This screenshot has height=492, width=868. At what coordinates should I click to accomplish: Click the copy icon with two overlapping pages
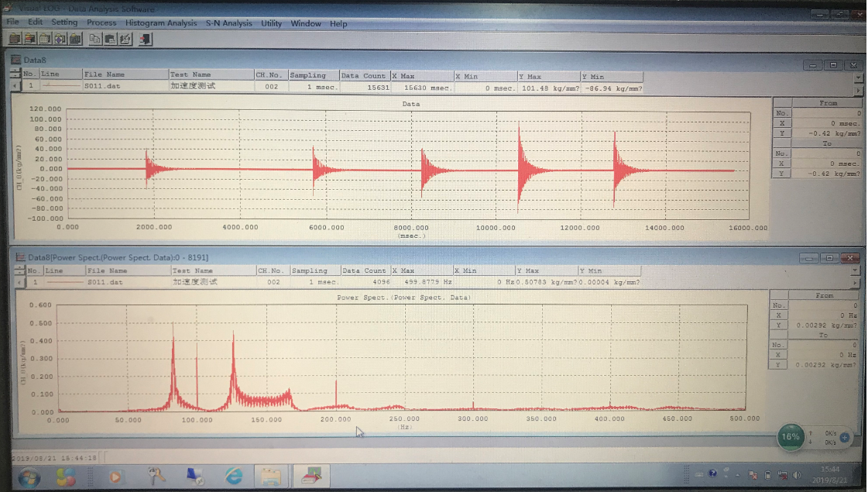pyautogui.click(x=94, y=38)
